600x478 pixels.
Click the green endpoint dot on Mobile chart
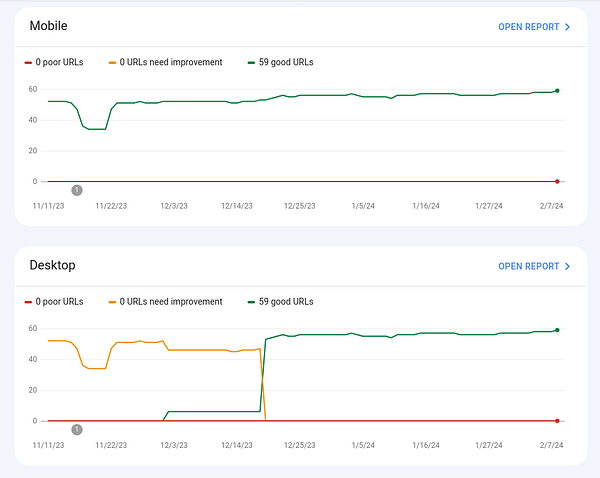(x=557, y=91)
